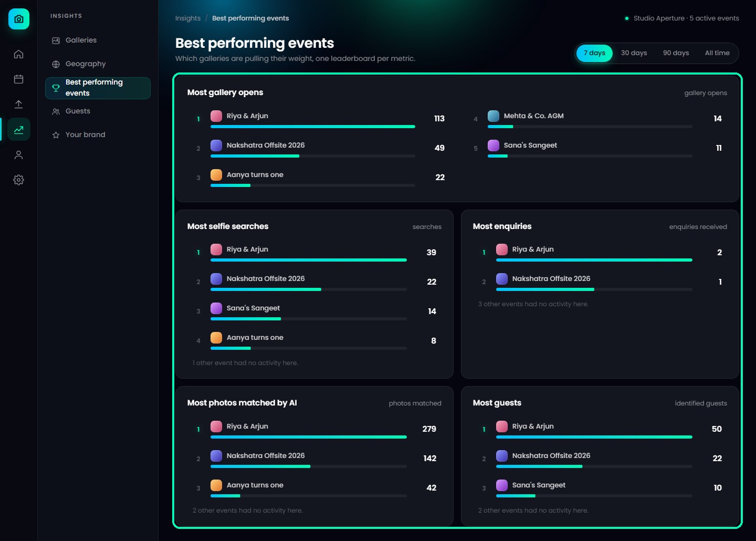This screenshot has width=756, height=541.
Task: Click Most guests heading
Action: 497,403
